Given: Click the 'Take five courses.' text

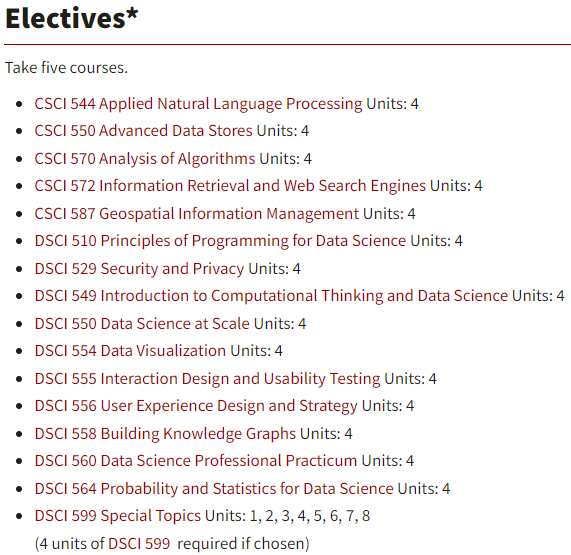Looking at the screenshot, I should coord(66,68).
